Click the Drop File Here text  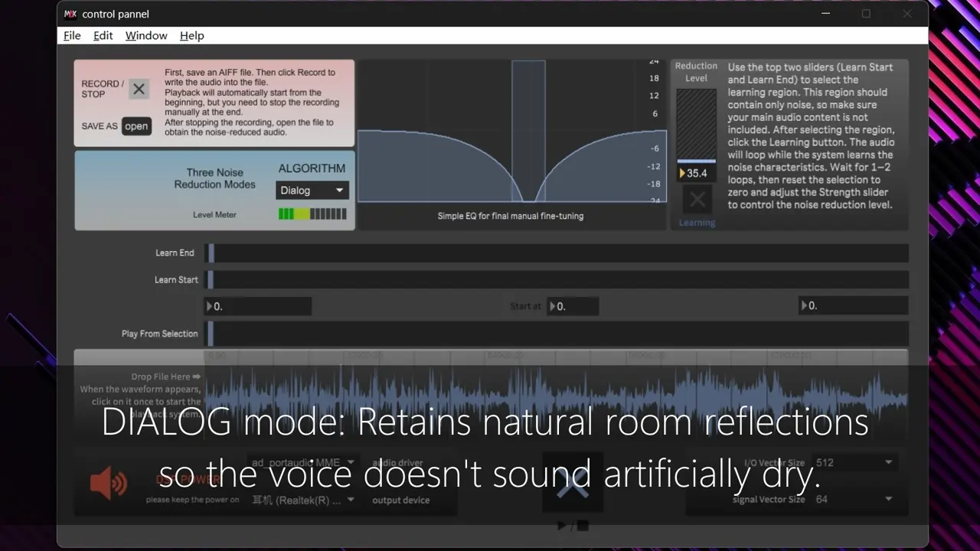pos(165,377)
